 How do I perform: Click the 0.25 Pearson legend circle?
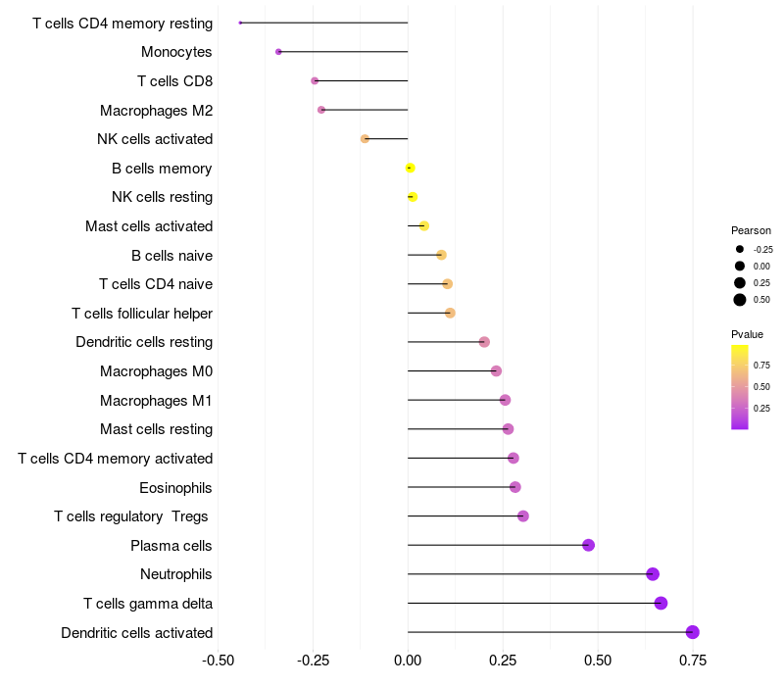[740, 283]
